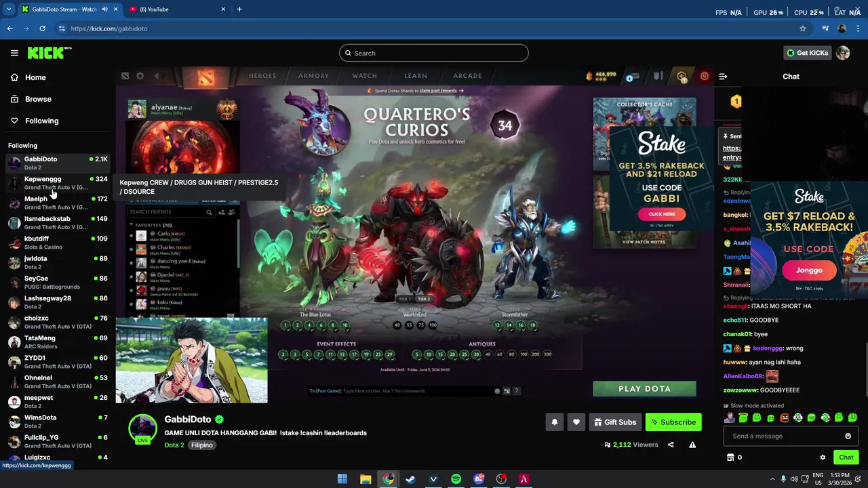The height and width of the screenshot is (488, 868).
Task: Open Itsmebackstab channel in Following list
Action: (x=57, y=222)
